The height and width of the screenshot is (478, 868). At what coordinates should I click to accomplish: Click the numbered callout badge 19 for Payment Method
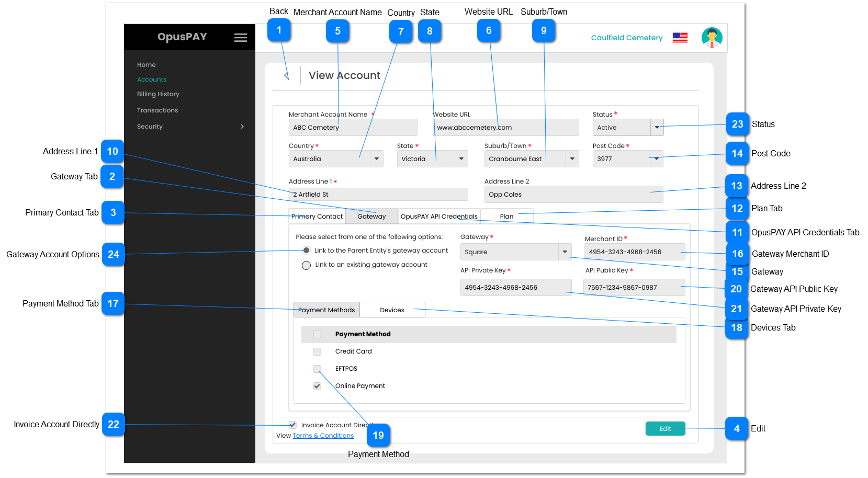point(378,435)
